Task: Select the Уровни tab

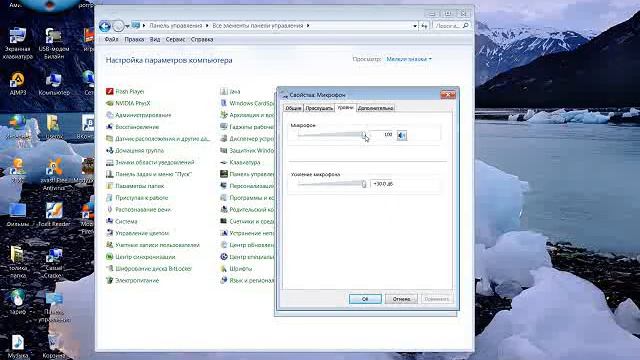Action: [x=345, y=107]
